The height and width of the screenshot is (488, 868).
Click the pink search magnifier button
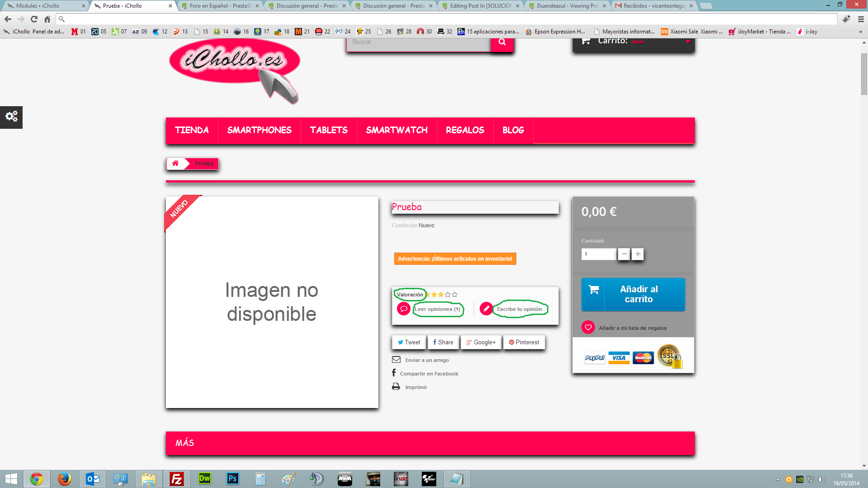pos(502,42)
